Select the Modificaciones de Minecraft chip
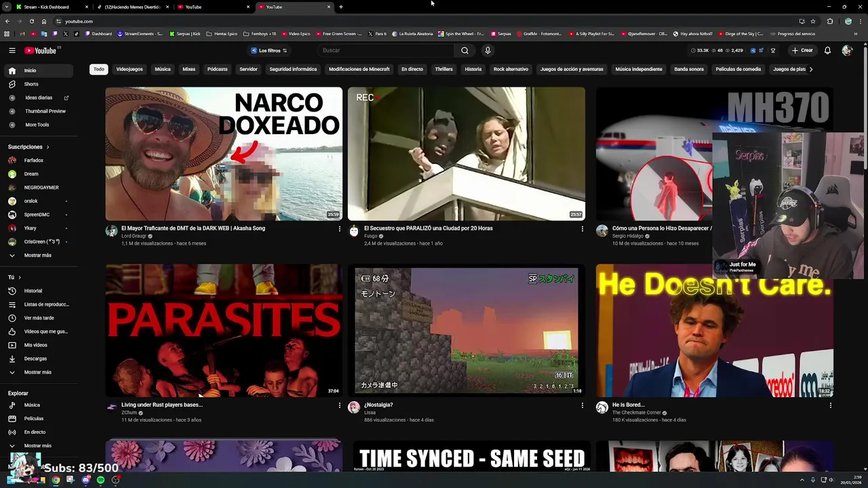 coord(359,69)
